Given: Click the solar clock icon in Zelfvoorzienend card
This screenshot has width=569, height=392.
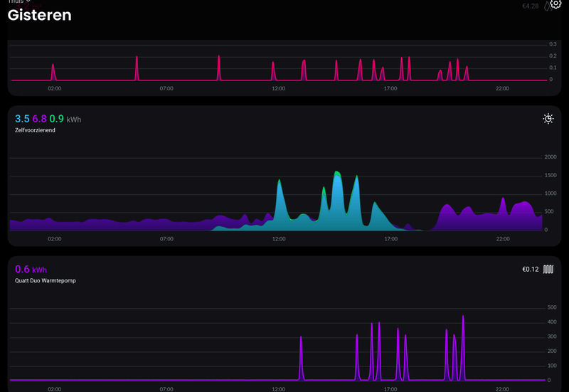Looking at the screenshot, I should [x=548, y=119].
